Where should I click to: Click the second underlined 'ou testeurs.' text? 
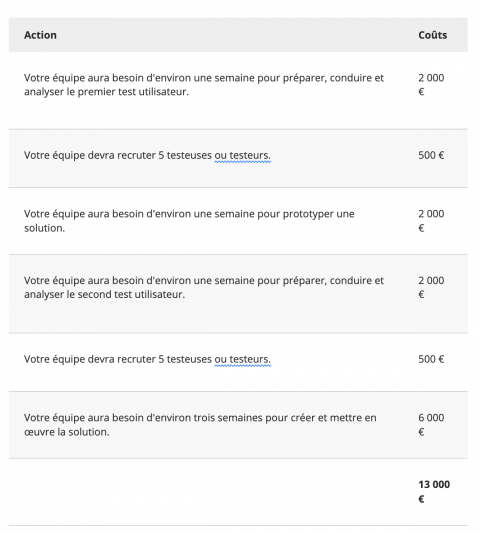[x=243, y=359]
